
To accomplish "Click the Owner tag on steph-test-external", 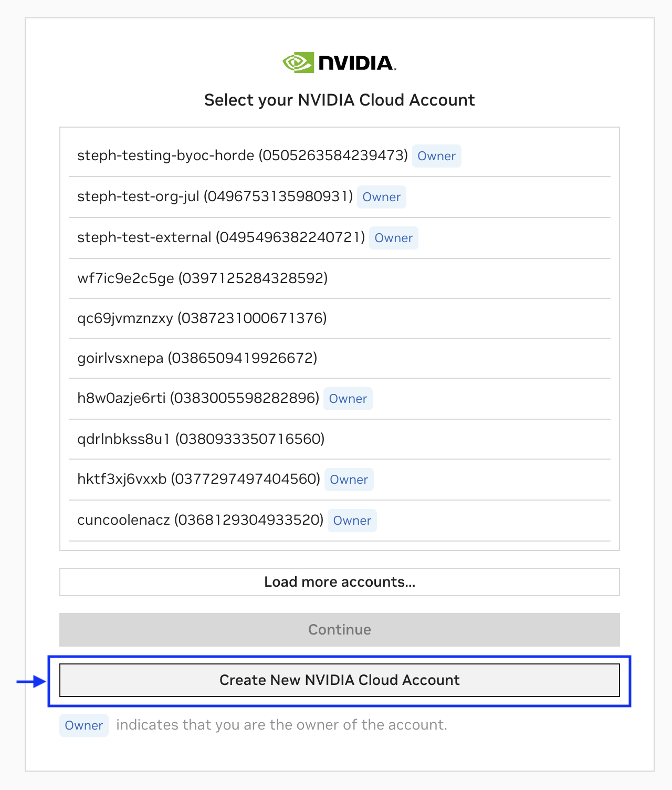I will pyautogui.click(x=393, y=238).
